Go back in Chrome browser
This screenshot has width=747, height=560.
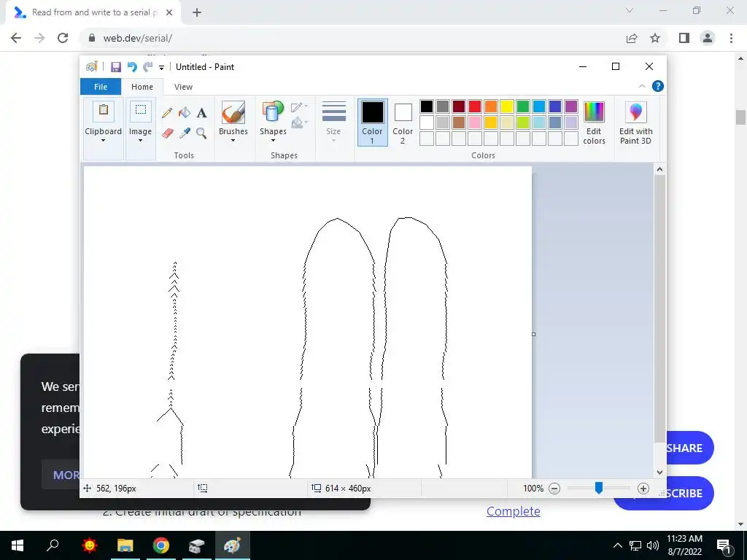(16, 38)
